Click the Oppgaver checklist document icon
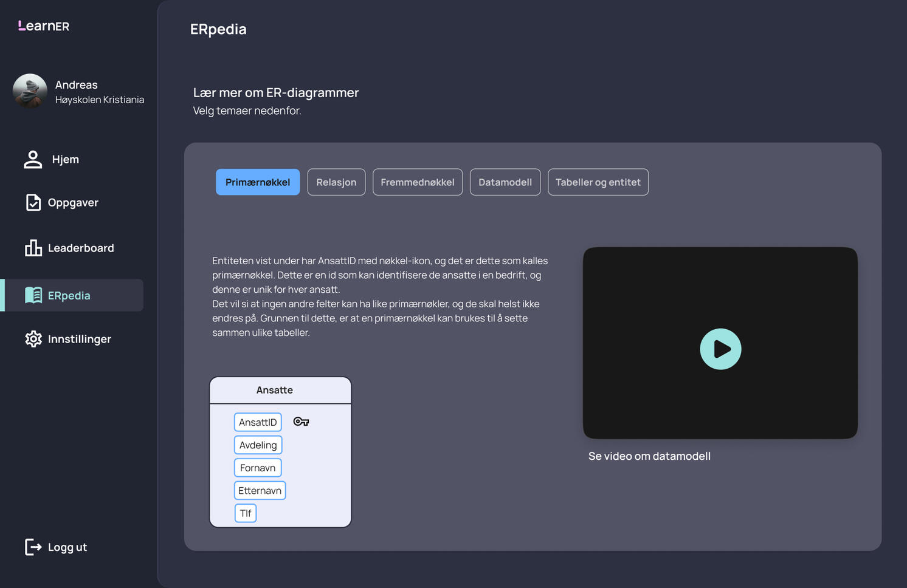 tap(33, 202)
